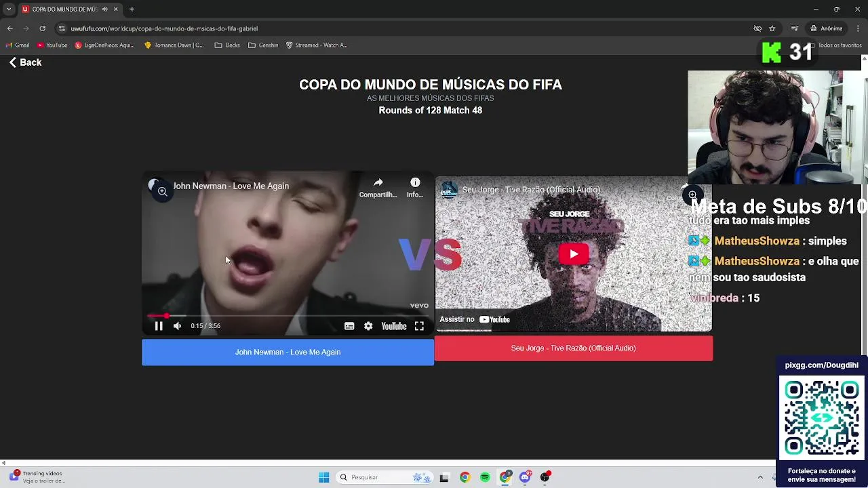Screen dimensions: 868x488
Task: Expand the tab search dropdown
Action: coord(9,9)
